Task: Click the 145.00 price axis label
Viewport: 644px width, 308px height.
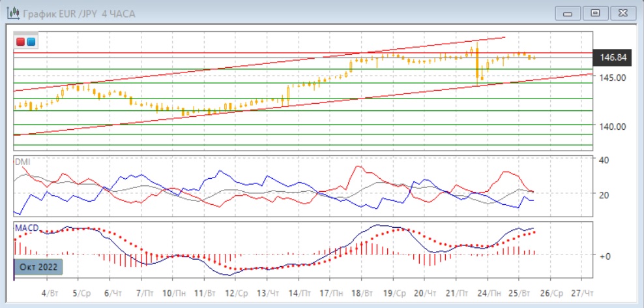Action: pos(613,78)
